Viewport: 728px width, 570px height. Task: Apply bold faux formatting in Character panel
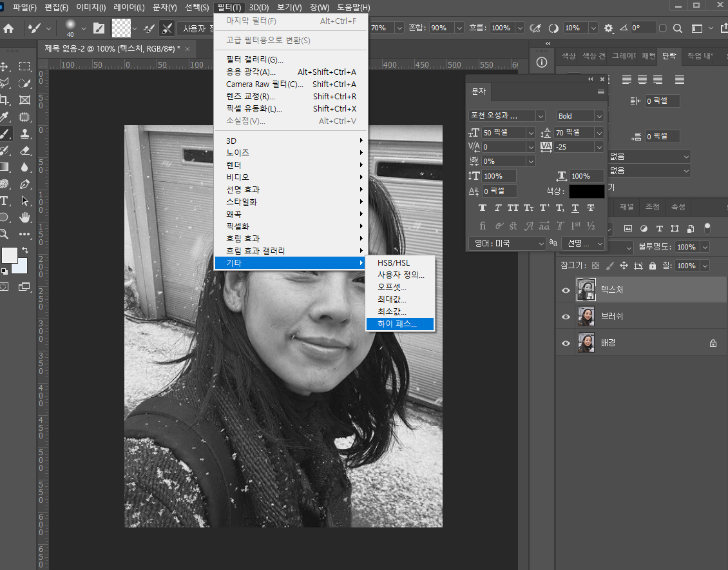pos(482,207)
